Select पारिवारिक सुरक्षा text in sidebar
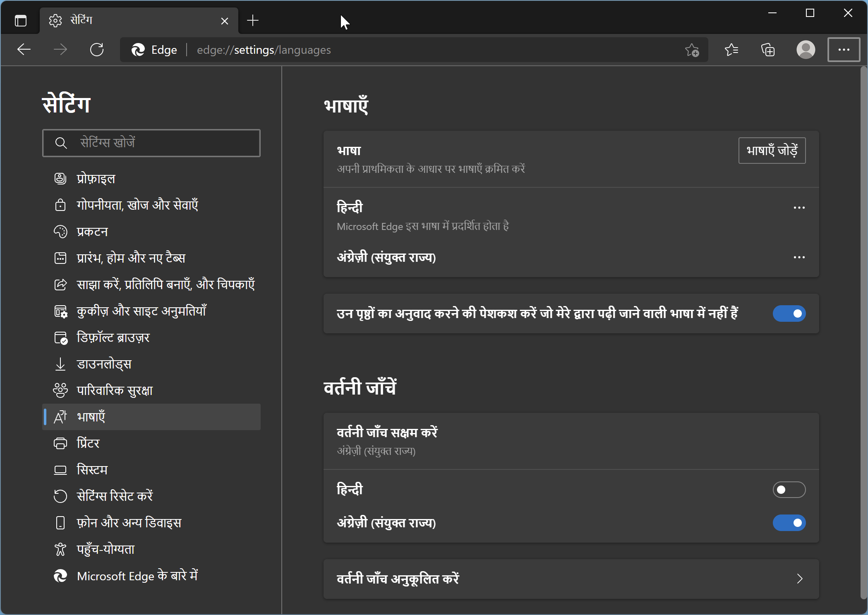Screen dimensions: 868x615 tap(115, 390)
